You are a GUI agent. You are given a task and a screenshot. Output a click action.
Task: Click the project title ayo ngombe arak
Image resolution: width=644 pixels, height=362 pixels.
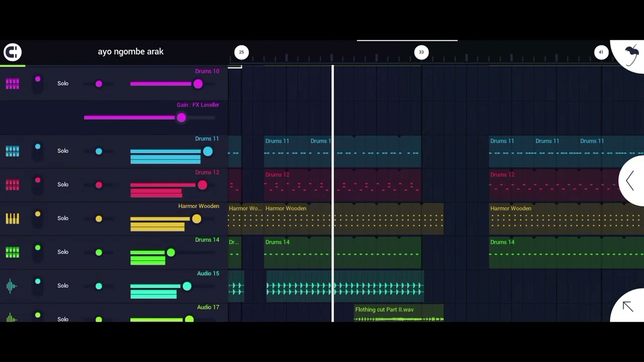pos(131,51)
